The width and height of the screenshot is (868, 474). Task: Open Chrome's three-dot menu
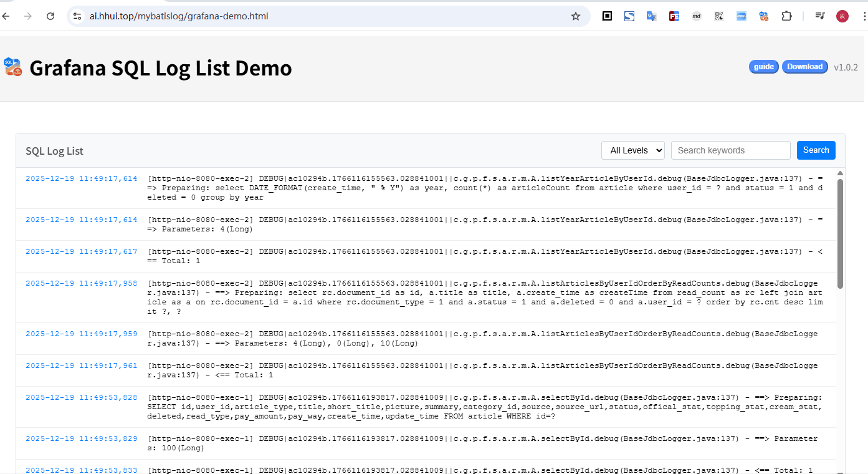[x=863, y=16]
